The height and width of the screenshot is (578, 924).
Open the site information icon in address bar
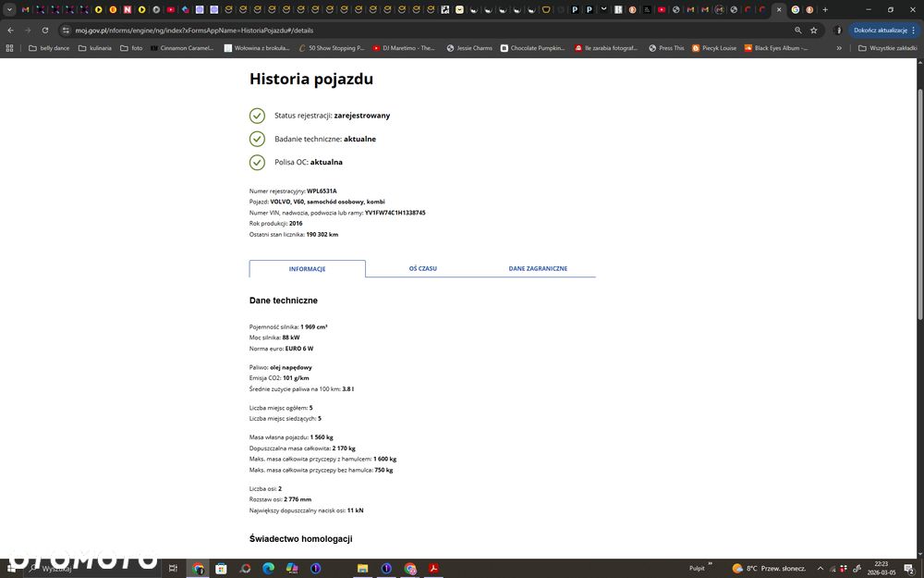(x=66, y=31)
